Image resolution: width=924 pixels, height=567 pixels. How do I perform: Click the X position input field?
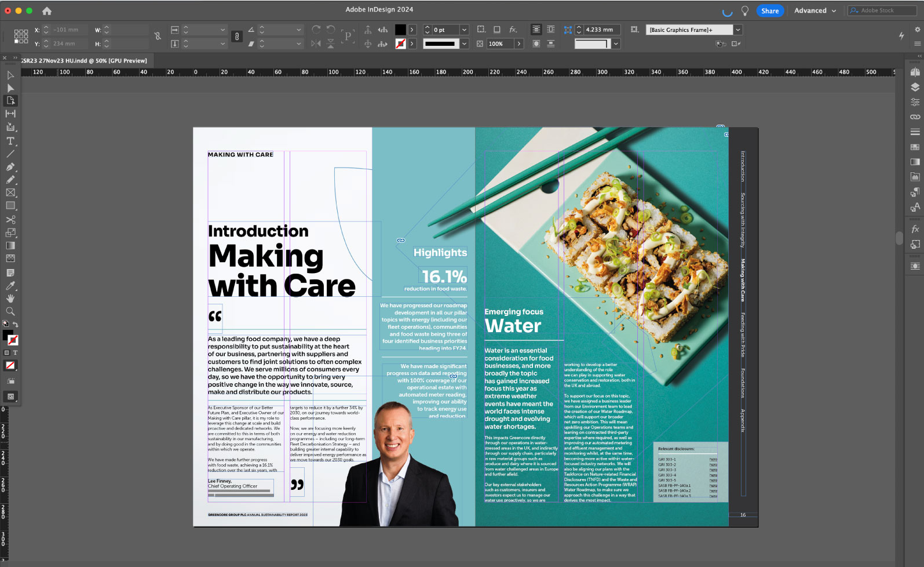point(68,30)
